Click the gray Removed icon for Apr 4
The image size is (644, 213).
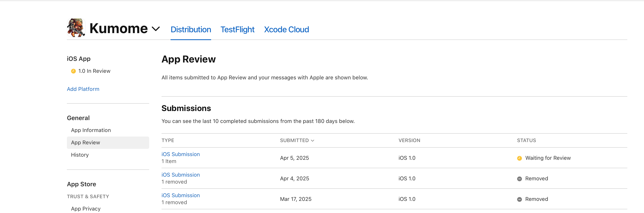519,179
